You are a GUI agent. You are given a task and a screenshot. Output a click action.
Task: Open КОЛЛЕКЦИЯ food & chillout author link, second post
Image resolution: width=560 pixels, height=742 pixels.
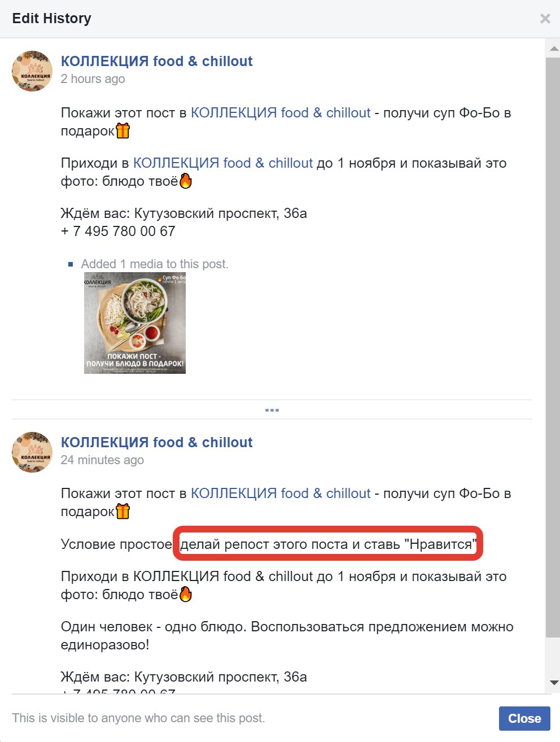(156, 442)
